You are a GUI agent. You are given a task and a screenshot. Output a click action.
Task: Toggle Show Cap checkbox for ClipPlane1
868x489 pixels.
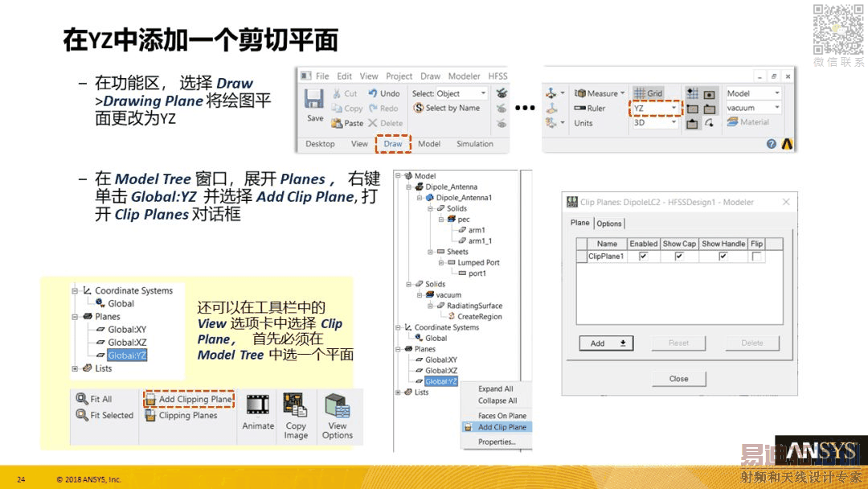coord(679,257)
